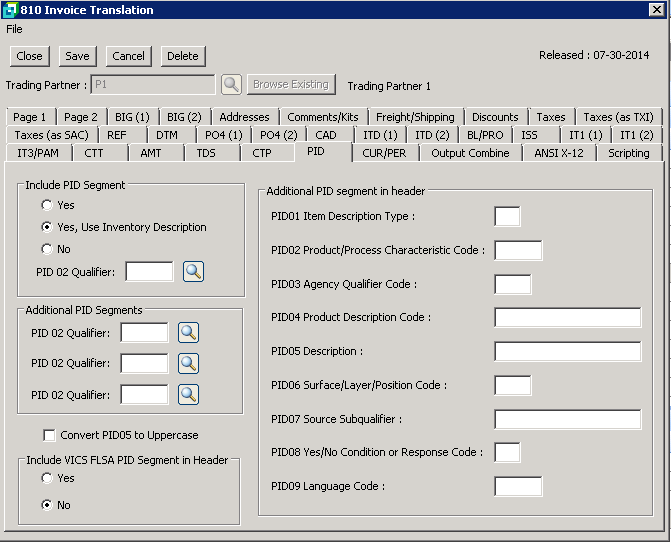Screen dimensions: 671x542
Task: Click the 810 Invoice Translation title bar icon
Action: tap(10, 10)
